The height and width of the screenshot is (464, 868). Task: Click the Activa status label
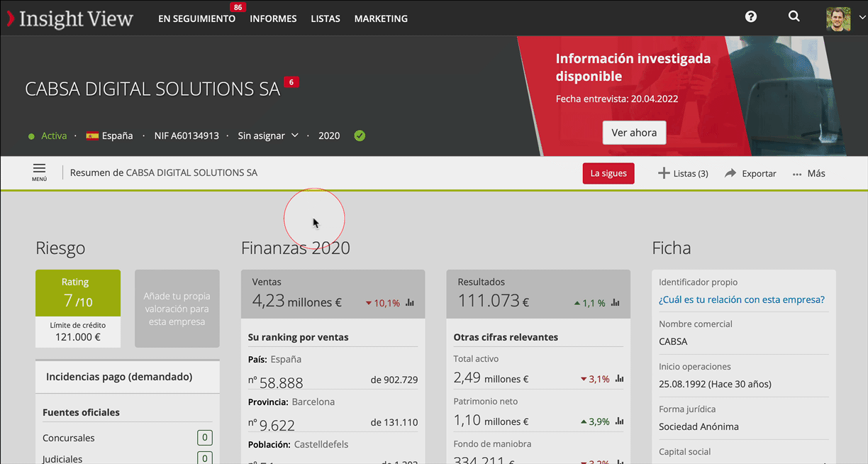point(54,136)
